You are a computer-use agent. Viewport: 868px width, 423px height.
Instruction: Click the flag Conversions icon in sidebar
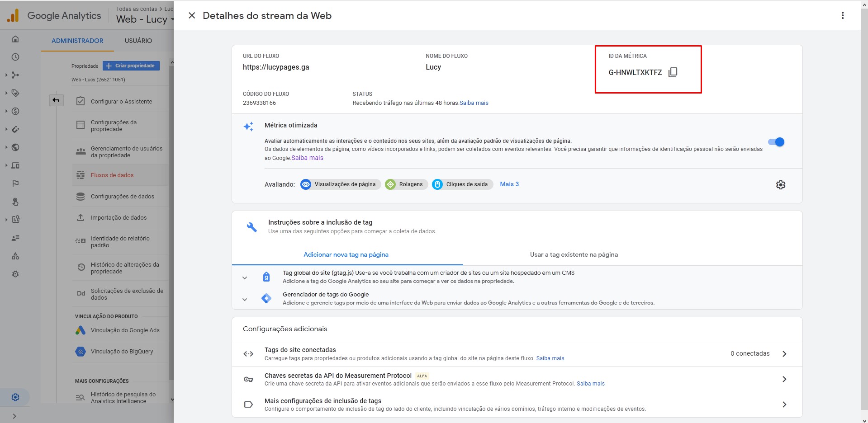(x=15, y=183)
